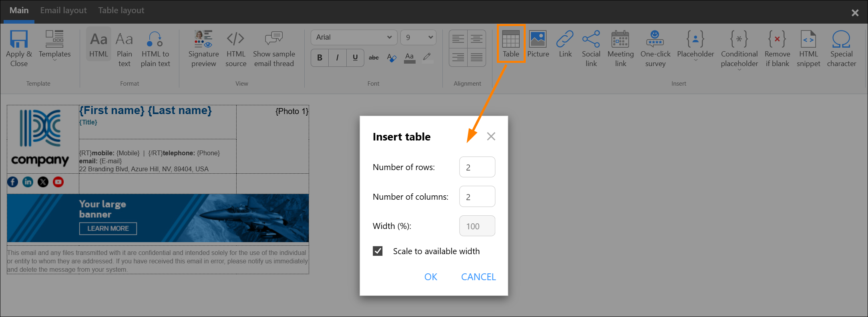Align text left

458,39
